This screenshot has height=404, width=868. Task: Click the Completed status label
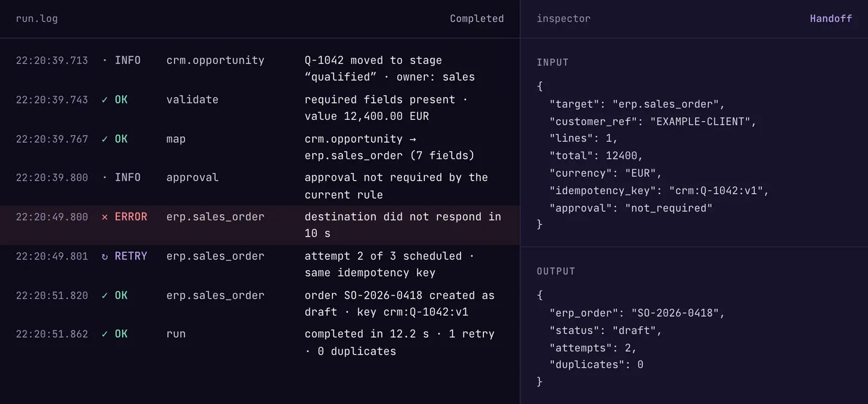[x=477, y=19]
